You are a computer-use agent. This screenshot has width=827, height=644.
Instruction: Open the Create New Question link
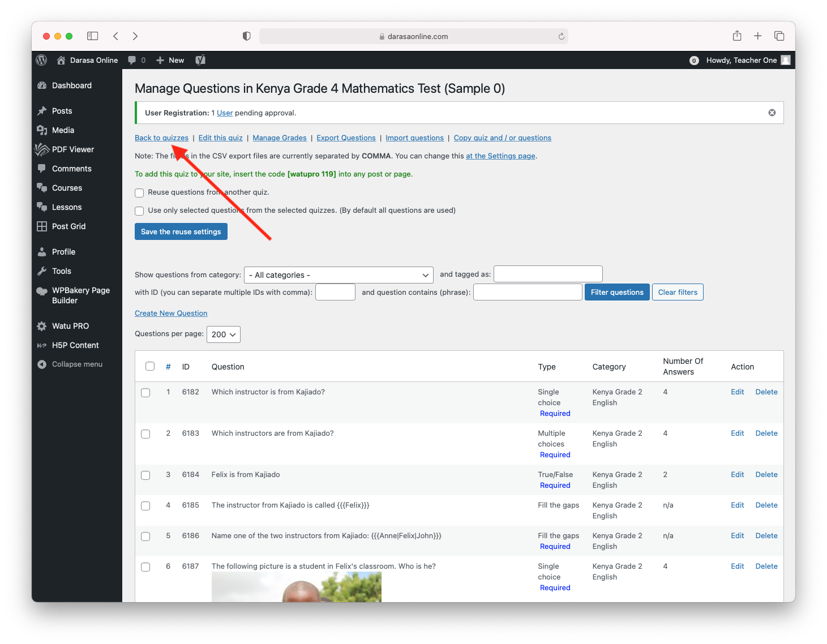click(x=171, y=314)
